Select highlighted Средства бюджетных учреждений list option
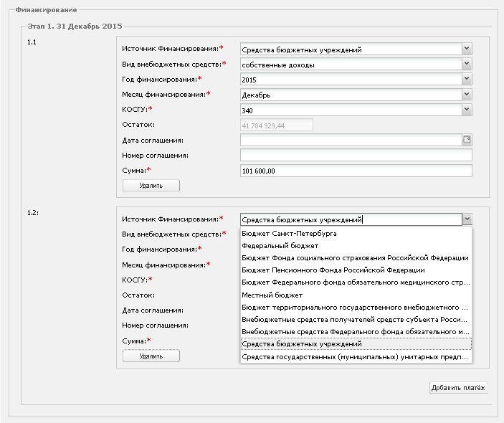Image resolution: width=504 pixels, height=423 pixels. coord(356,344)
